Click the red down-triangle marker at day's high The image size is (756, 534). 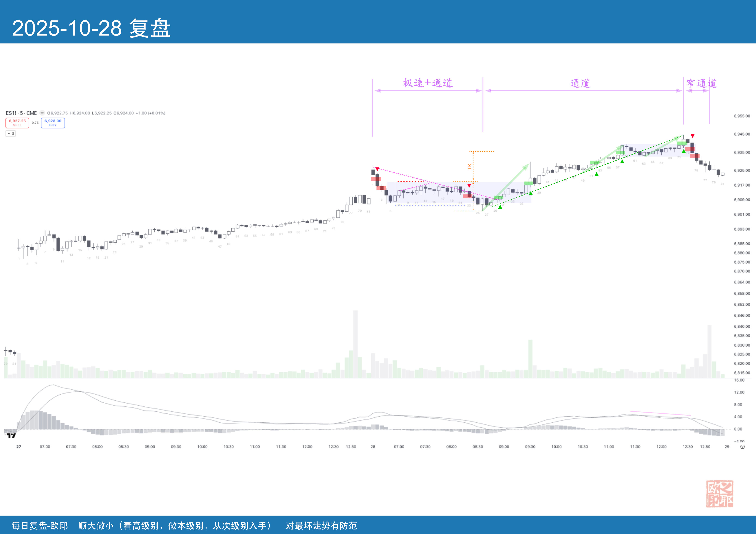pyautogui.click(x=692, y=136)
